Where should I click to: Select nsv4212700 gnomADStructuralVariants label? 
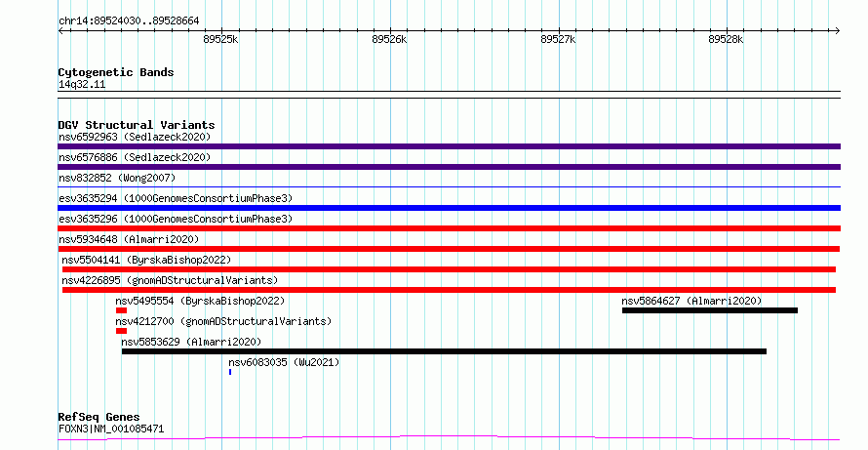point(223,321)
